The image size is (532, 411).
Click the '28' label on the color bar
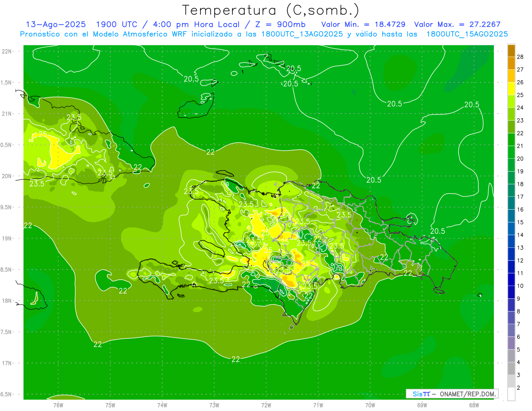coord(520,57)
